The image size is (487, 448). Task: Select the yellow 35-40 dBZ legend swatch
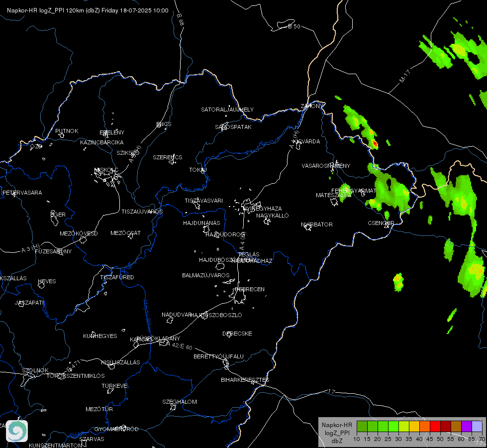(x=414, y=427)
